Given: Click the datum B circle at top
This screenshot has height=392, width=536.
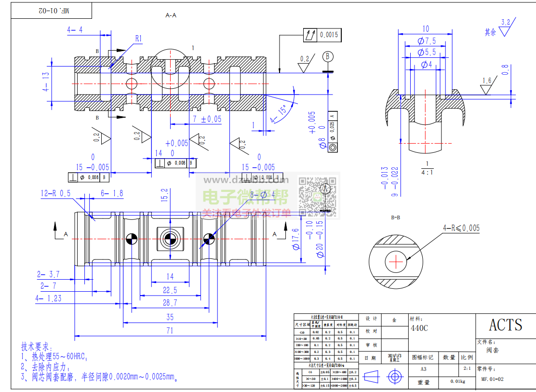Looking at the screenshot, I should coord(328,56).
